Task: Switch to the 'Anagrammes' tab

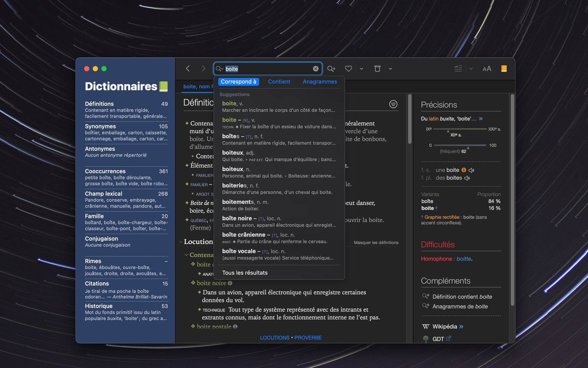Action: (320, 82)
